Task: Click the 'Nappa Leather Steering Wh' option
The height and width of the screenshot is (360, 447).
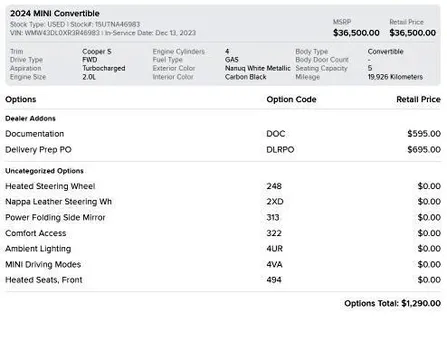Action: tap(59, 202)
